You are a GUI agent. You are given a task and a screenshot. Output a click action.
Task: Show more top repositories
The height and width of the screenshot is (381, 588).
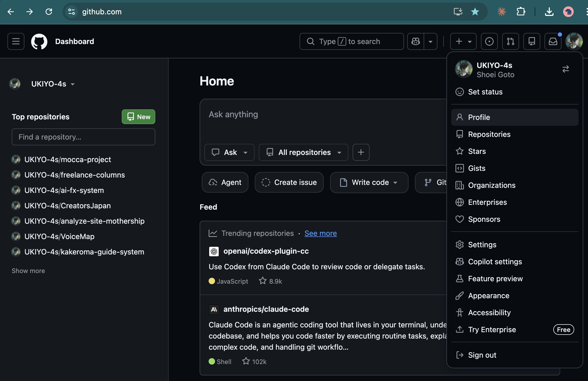28,271
